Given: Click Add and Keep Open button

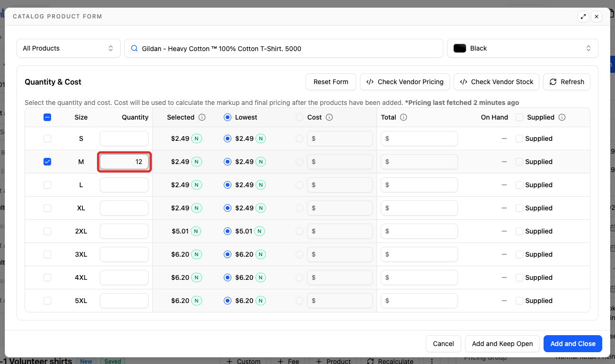Looking at the screenshot, I should point(502,344).
